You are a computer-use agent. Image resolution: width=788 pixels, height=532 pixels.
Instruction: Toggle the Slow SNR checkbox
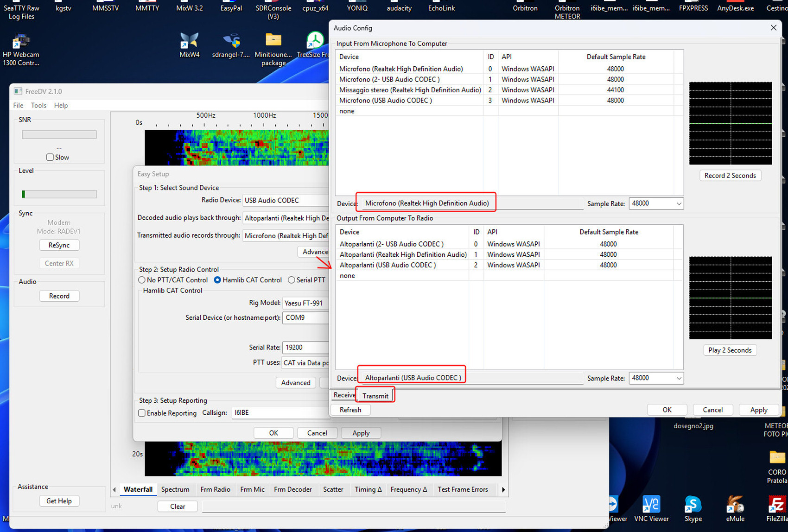(50, 157)
